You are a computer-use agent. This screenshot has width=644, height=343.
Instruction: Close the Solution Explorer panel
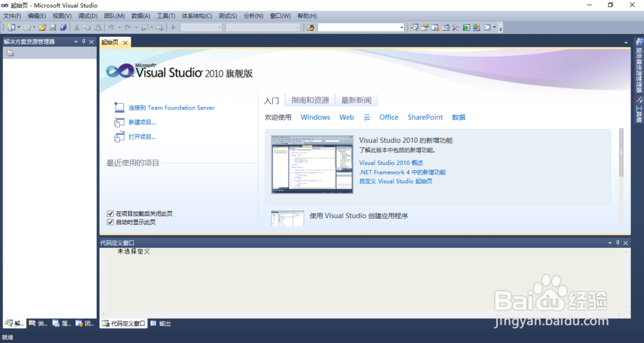pyautogui.click(x=91, y=41)
